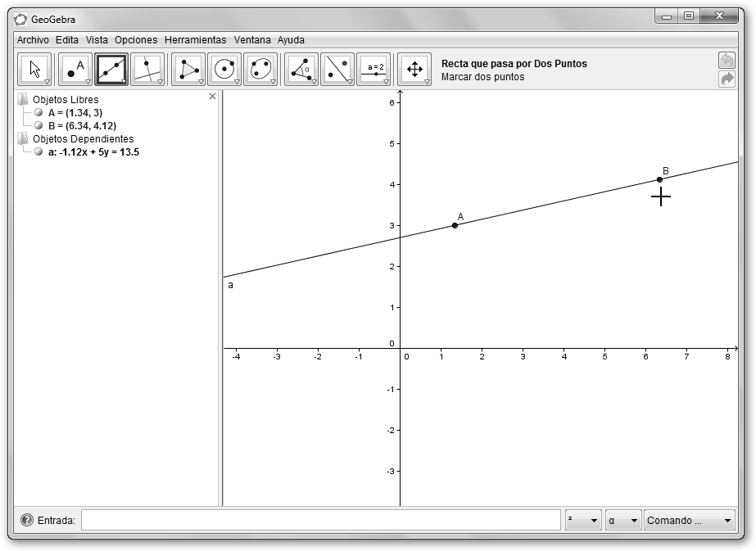Screen dimensions: 756x551
Task: Select the Polygon tool
Action: pos(188,70)
